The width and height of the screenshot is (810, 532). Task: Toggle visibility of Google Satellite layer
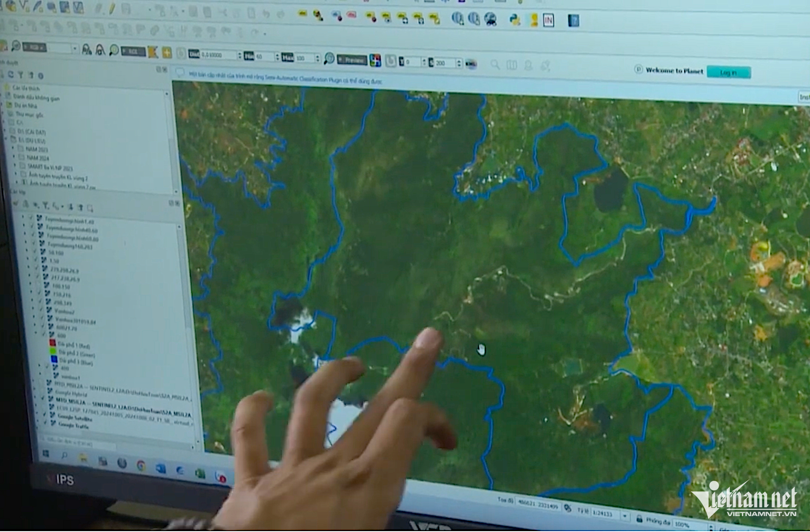click(45, 415)
